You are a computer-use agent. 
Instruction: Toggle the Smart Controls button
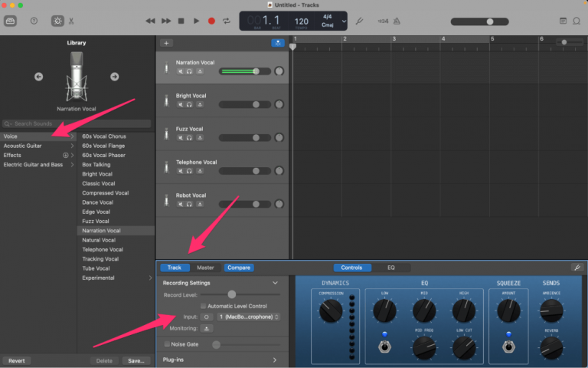pos(57,21)
